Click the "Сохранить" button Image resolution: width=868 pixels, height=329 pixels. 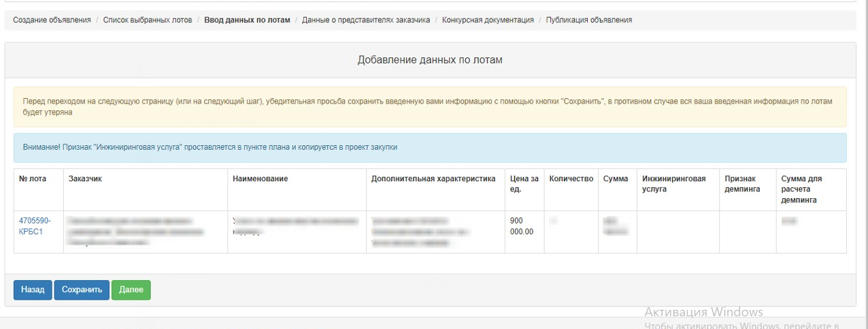point(82,289)
